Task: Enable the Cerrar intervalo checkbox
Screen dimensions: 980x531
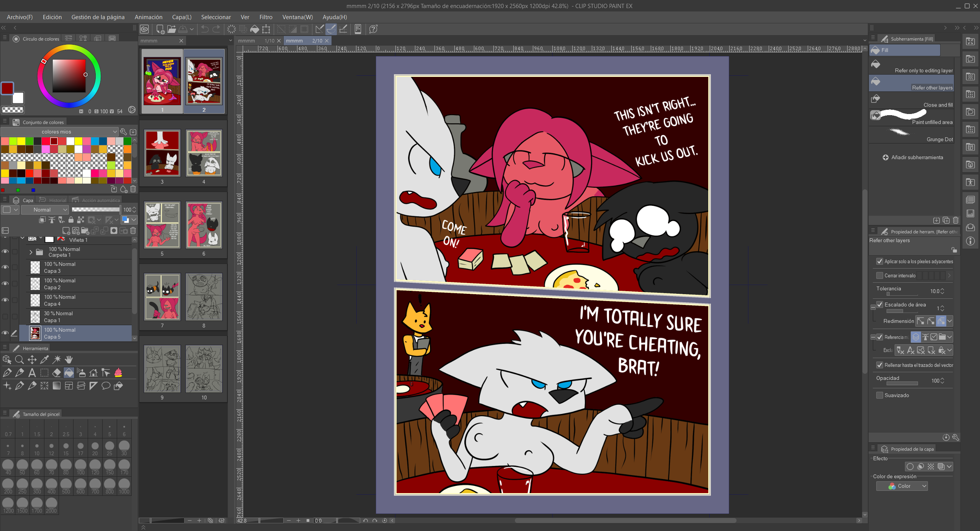Action: (880, 275)
